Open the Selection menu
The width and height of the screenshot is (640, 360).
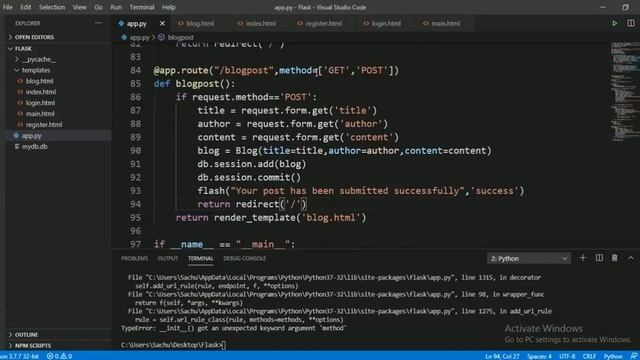(52, 7)
